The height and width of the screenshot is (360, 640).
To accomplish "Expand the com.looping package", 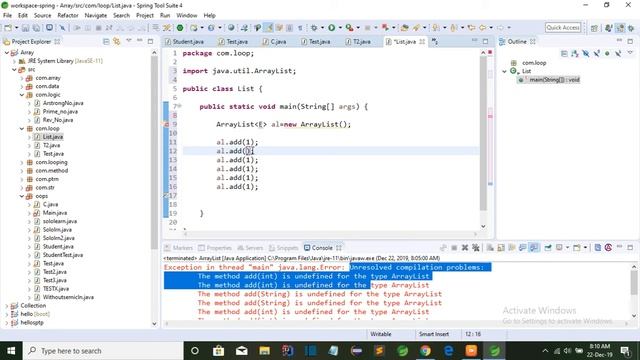I will click(x=22, y=162).
